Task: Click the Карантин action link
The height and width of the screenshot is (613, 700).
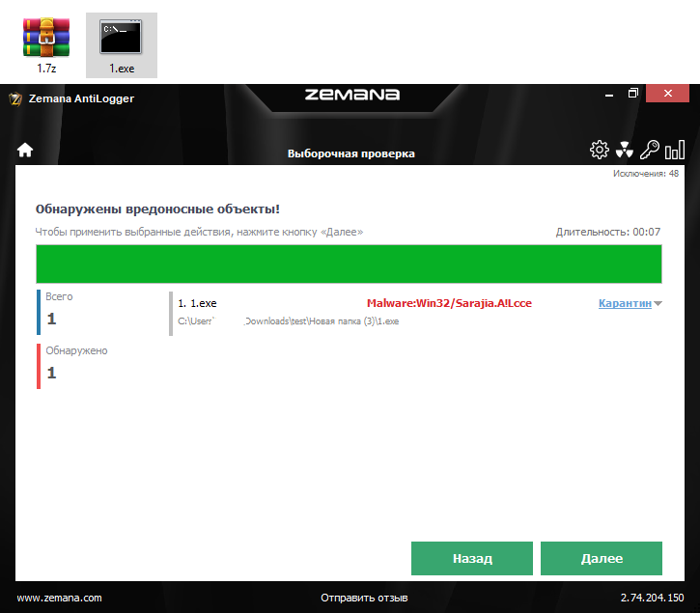Action: (x=625, y=303)
